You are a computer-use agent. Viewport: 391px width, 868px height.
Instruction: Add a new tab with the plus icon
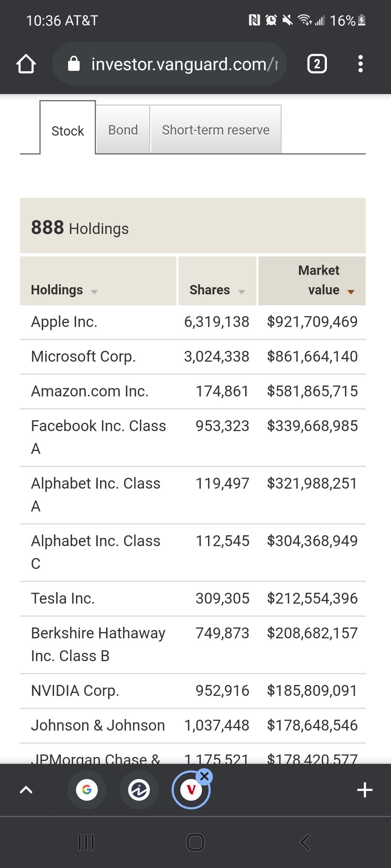(x=365, y=790)
